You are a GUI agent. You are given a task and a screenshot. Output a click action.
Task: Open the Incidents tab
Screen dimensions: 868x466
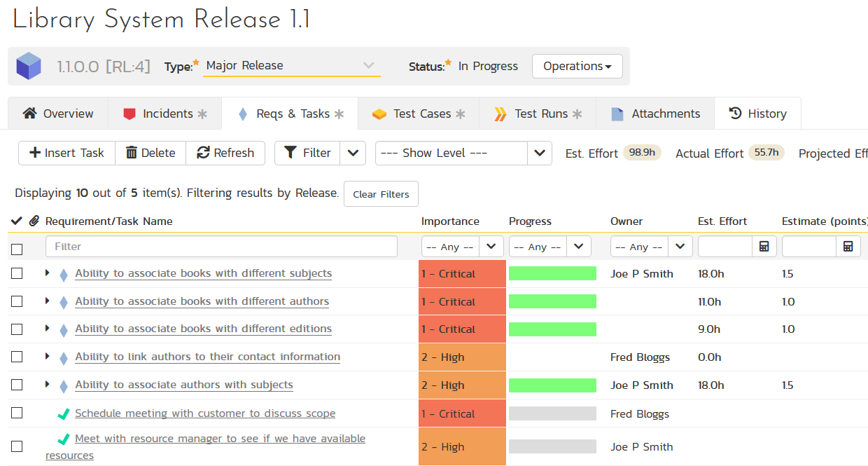click(x=165, y=114)
